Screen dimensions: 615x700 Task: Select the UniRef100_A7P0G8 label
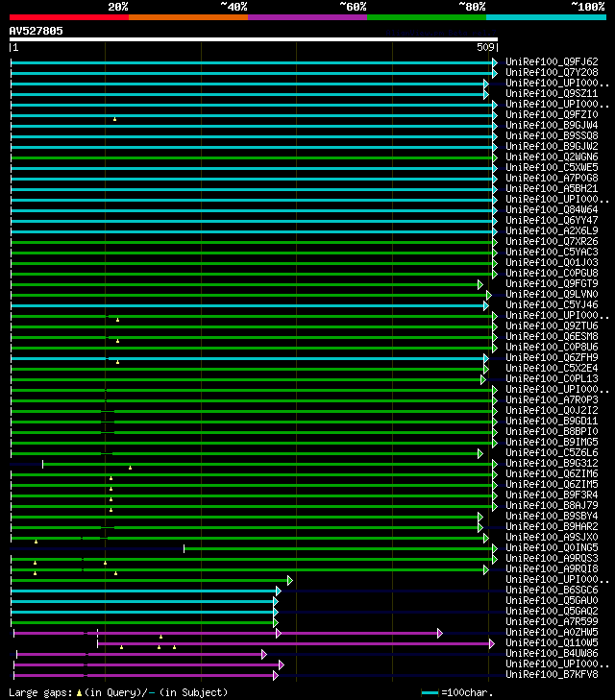(x=552, y=178)
